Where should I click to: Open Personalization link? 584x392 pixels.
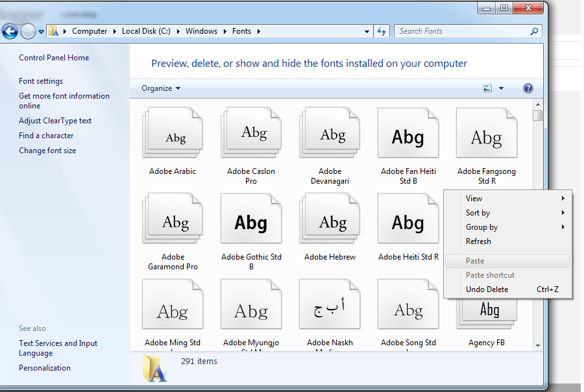[x=45, y=368]
